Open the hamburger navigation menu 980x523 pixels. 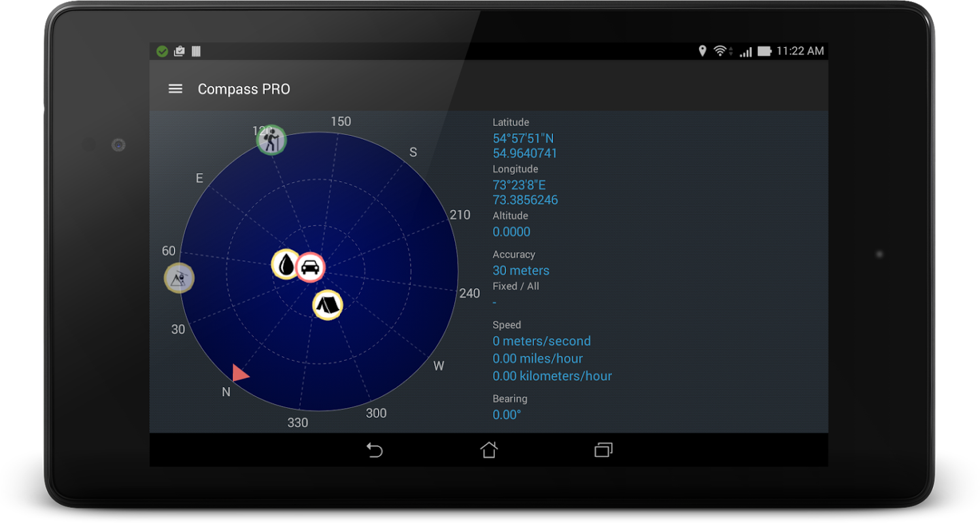(x=175, y=89)
